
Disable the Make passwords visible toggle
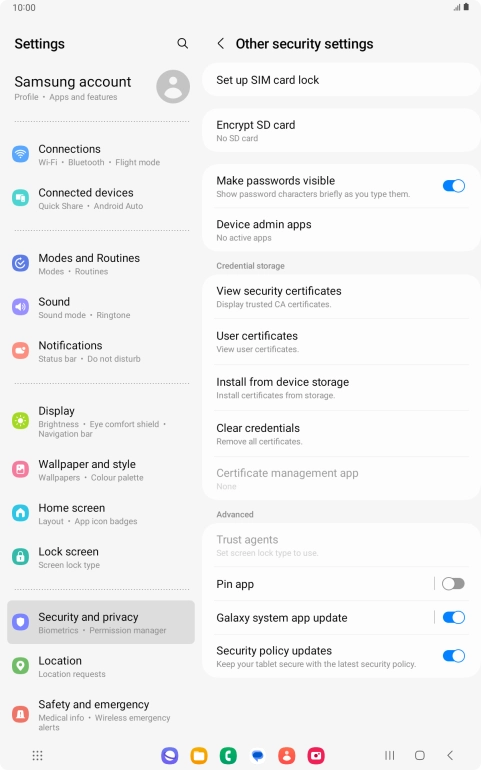(453, 186)
